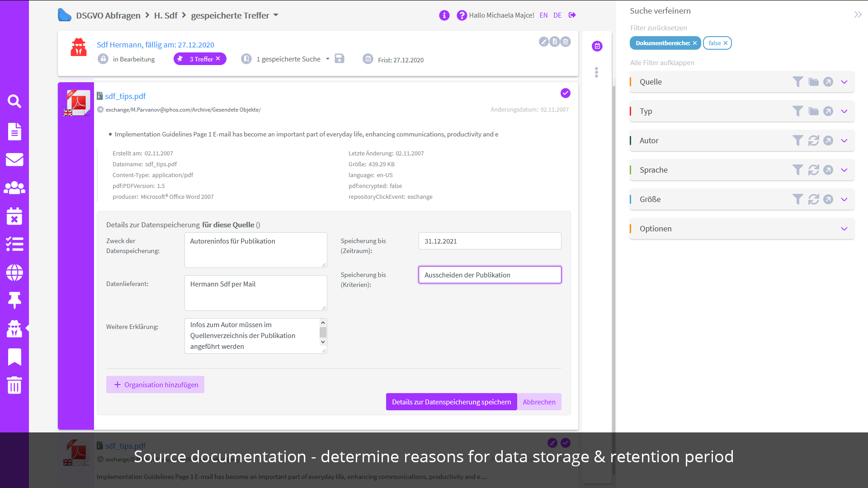Click the save disk icon next to gespeicherte Suche

coord(340,59)
